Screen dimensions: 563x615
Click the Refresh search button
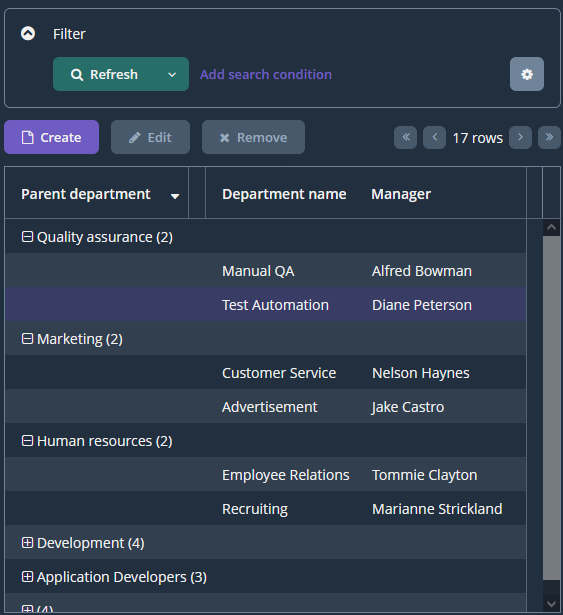105,74
